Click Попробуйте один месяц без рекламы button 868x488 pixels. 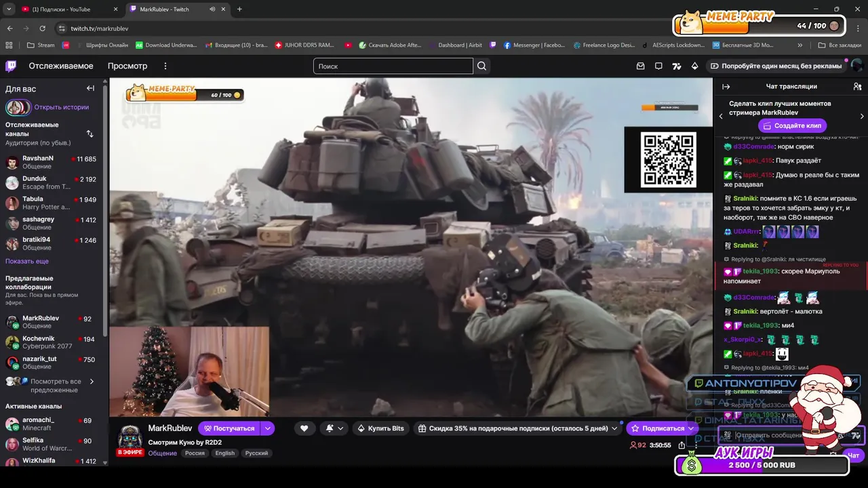tap(776, 66)
